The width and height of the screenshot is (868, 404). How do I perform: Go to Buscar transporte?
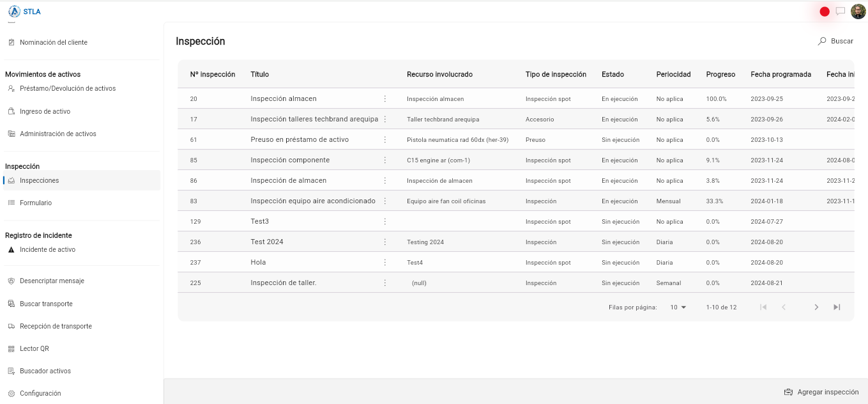pos(46,304)
